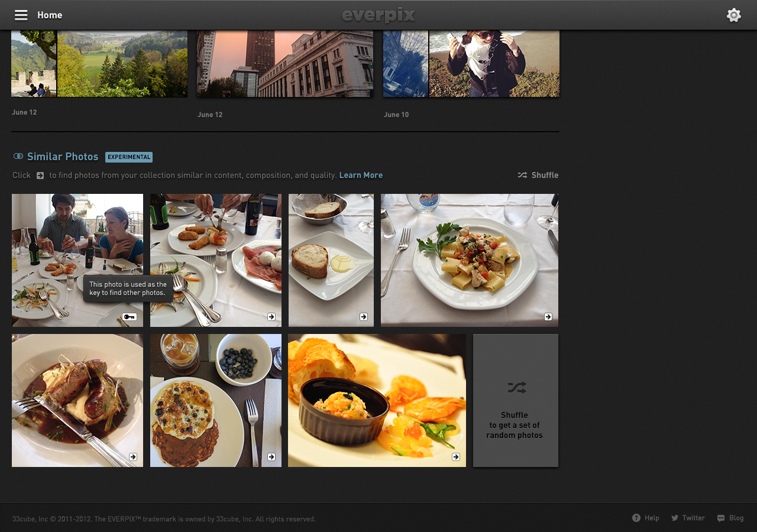The image size is (757, 532).
Task: Click the Home label in header
Action: [50, 15]
